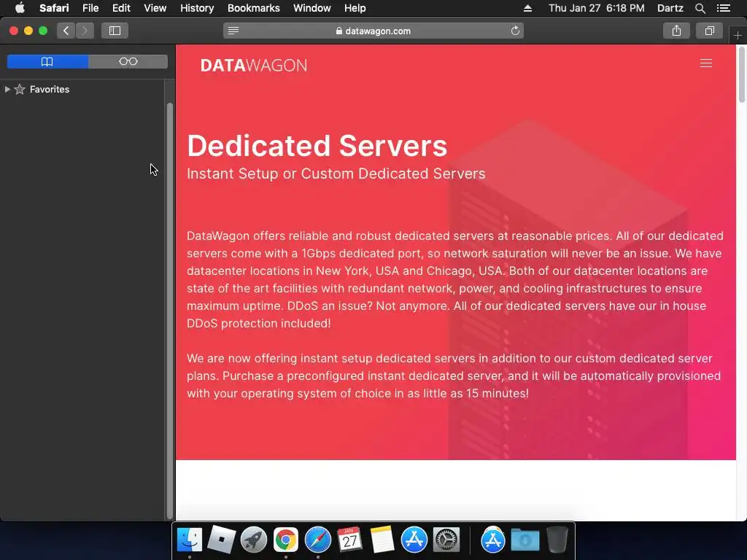Open System Preferences gear in Dock
Image resolution: width=747 pixels, height=560 pixels.
(x=446, y=540)
